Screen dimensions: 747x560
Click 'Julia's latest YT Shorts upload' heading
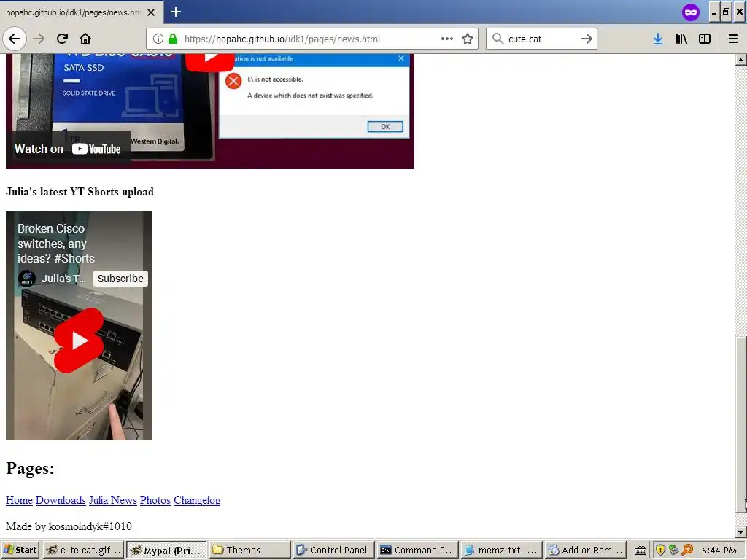tap(80, 192)
